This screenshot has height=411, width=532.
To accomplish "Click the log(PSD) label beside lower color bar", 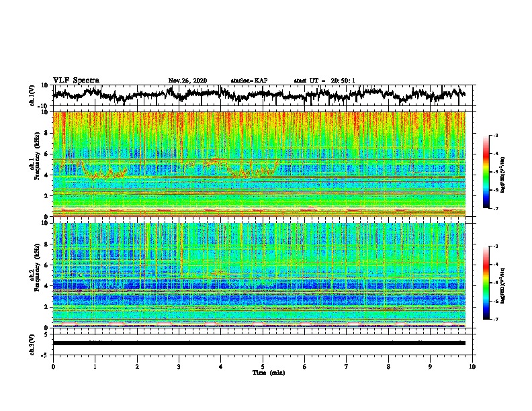I will pos(503,285).
